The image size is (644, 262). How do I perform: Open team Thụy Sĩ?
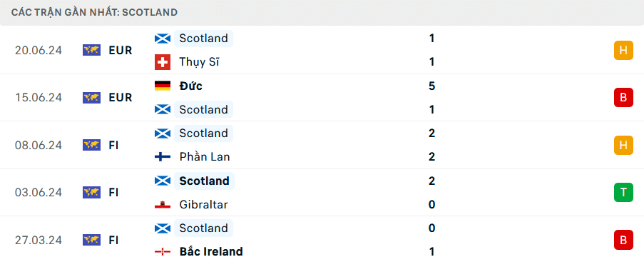pos(199,62)
